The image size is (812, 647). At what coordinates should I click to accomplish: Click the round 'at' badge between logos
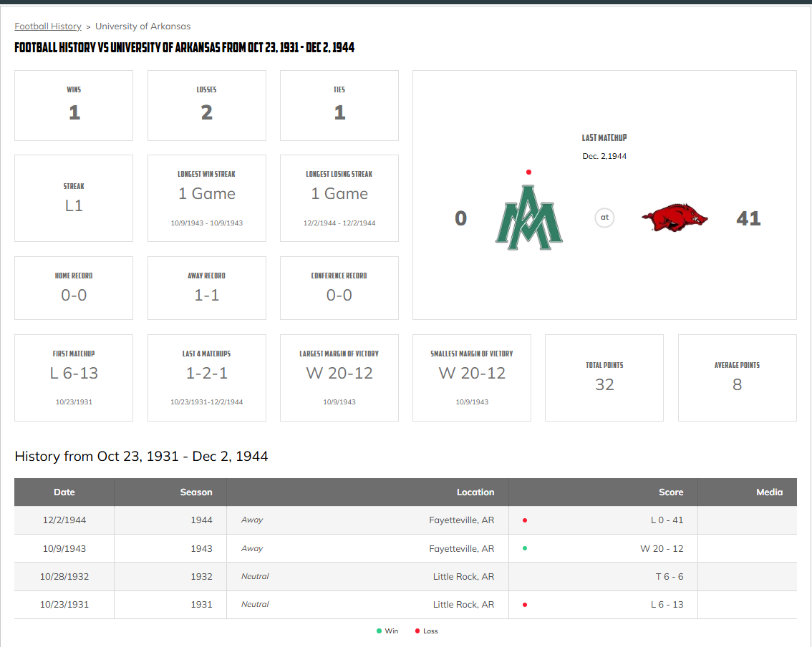click(x=604, y=218)
